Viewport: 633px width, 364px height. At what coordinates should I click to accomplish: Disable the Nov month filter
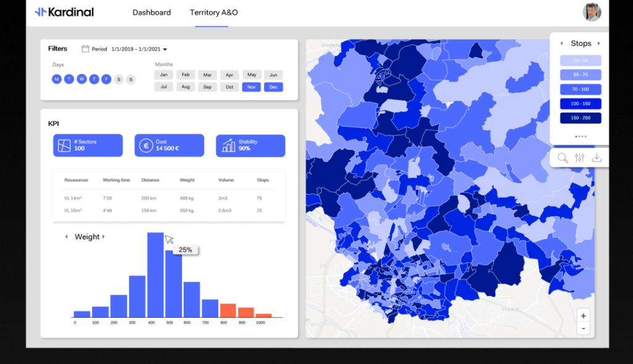pos(251,87)
